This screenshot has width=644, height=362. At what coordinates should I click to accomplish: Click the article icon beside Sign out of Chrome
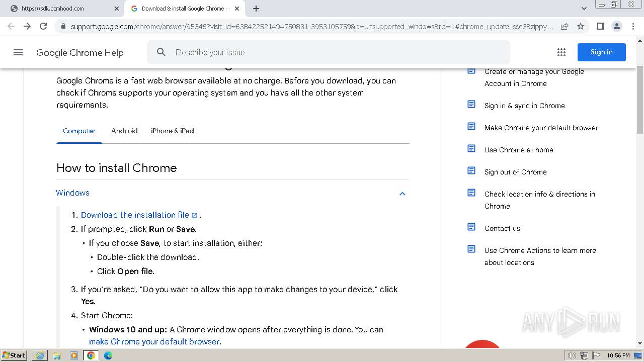(x=471, y=170)
